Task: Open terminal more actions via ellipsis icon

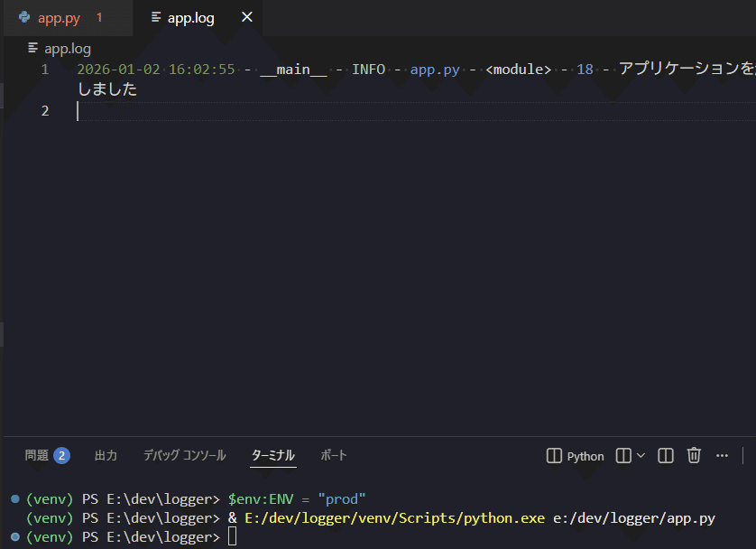Action: (722, 455)
